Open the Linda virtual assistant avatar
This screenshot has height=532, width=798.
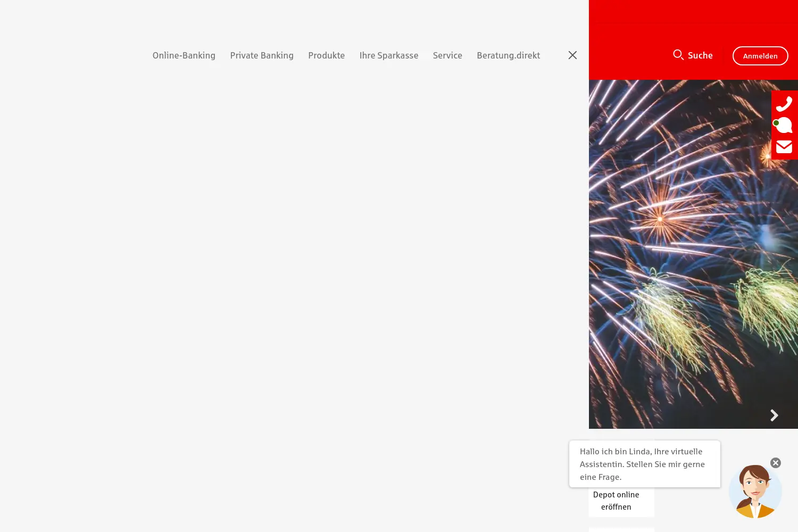tap(755, 492)
